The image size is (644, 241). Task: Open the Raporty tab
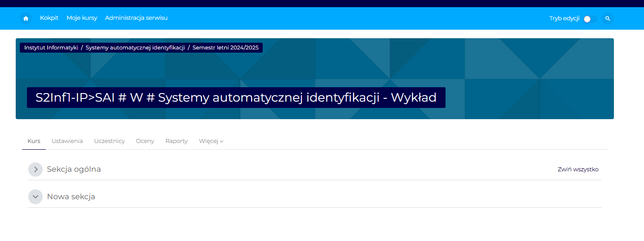176,141
